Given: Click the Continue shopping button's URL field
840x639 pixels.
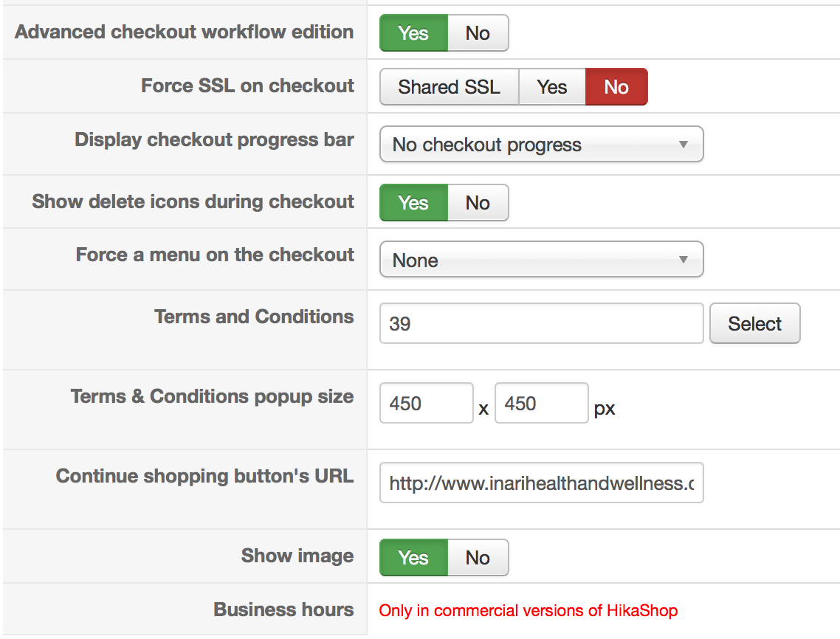Looking at the screenshot, I should (541, 483).
